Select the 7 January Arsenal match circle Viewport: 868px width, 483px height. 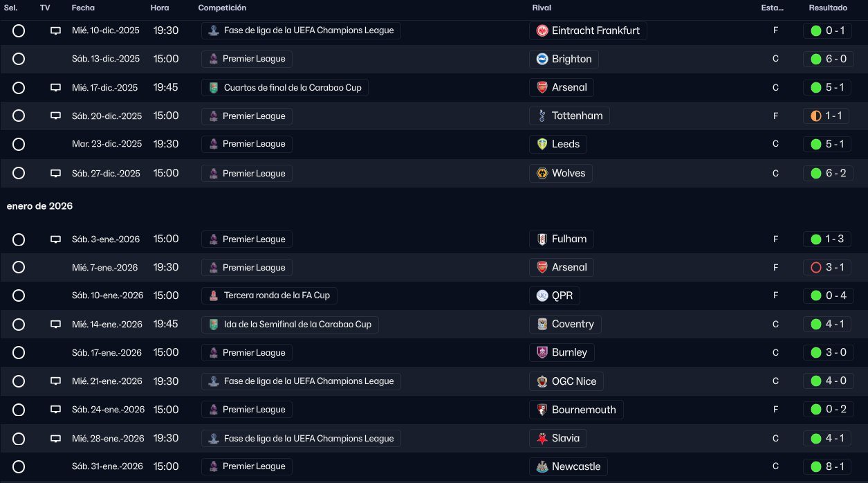click(x=19, y=267)
